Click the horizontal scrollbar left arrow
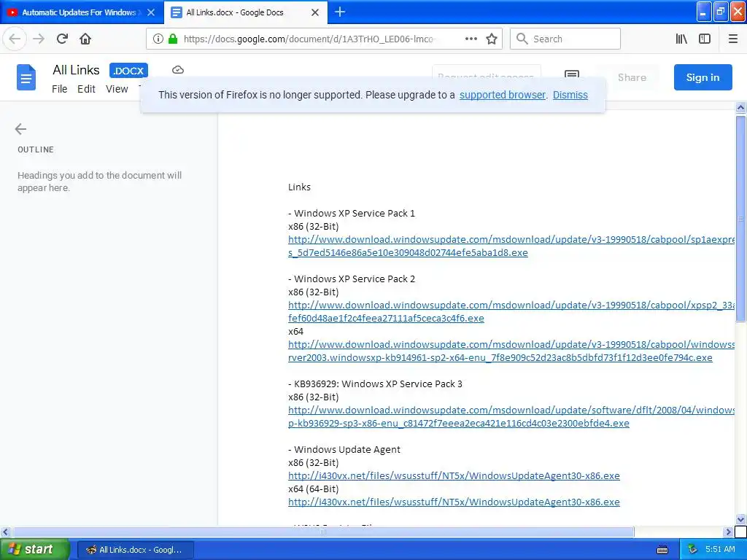The height and width of the screenshot is (560, 747). [x=5, y=532]
